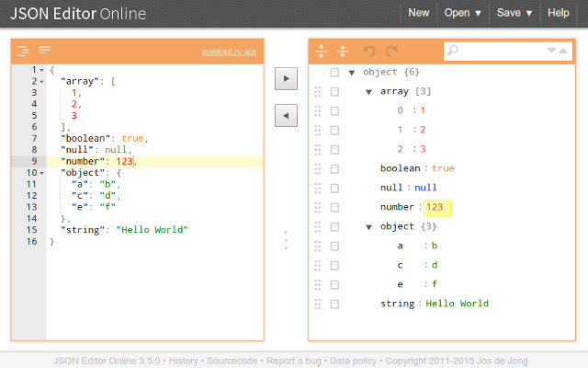The width and height of the screenshot is (588, 368).
Task: Click drag handle of array item 1
Action: click(x=318, y=131)
